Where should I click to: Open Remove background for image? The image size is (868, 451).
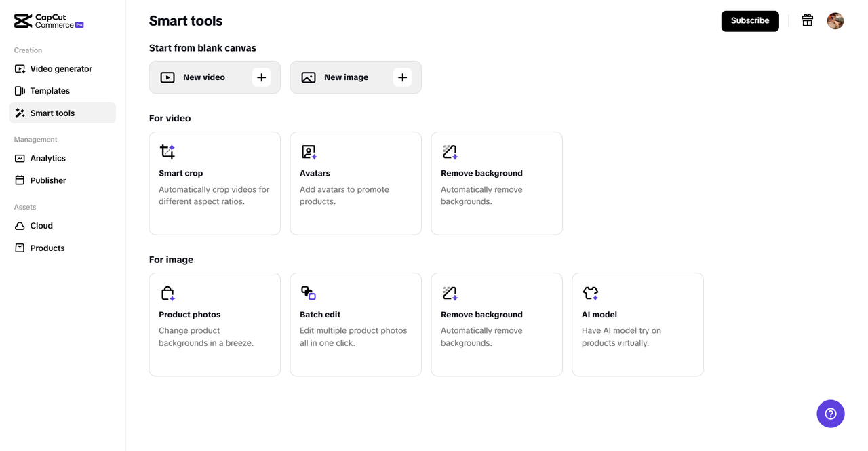[496, 324]
